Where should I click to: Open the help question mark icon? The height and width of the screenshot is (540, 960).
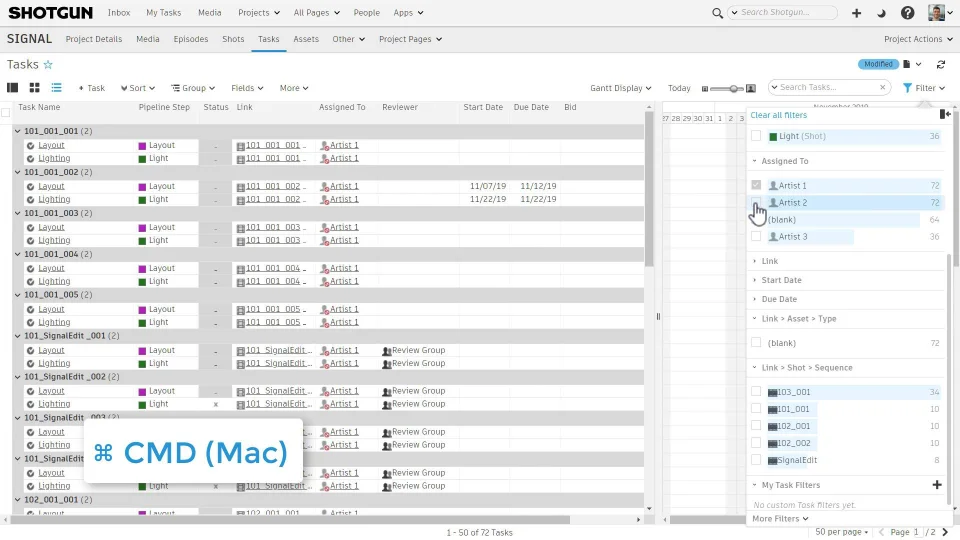click(907, 13)
